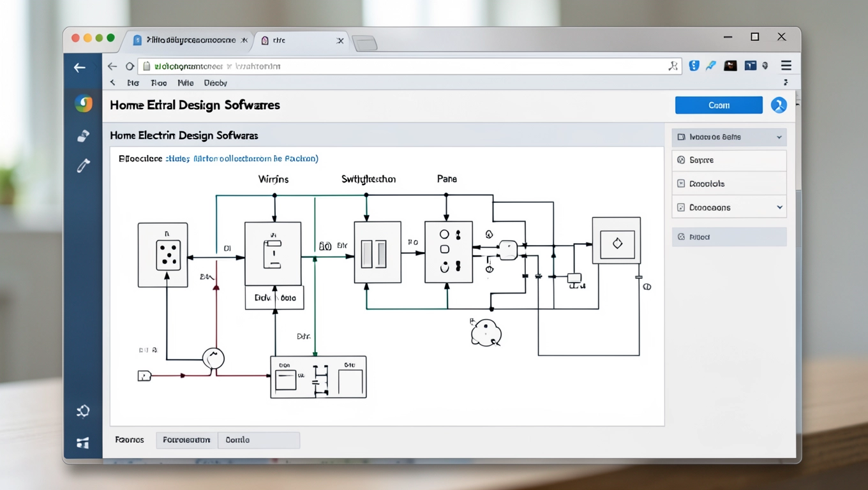
Task: Click the blue button in page header
Action: click(x=719, y=105)
